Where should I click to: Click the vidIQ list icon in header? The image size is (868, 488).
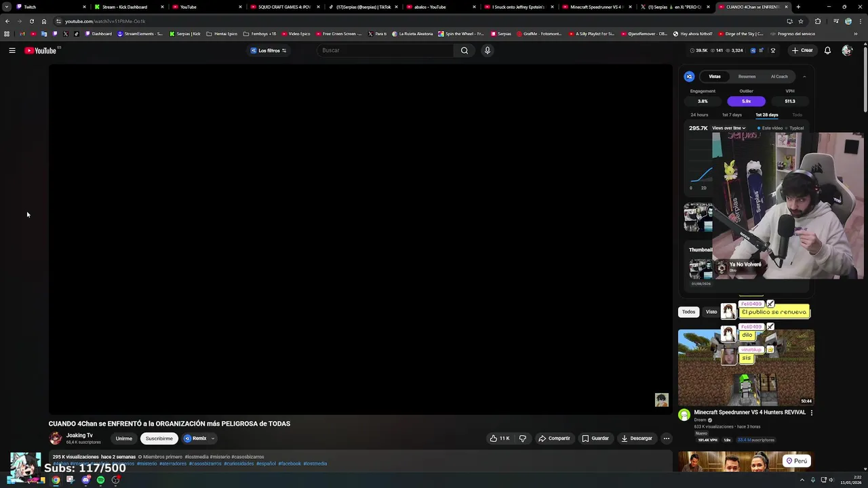pyautogui.click(x=762, y=50)
